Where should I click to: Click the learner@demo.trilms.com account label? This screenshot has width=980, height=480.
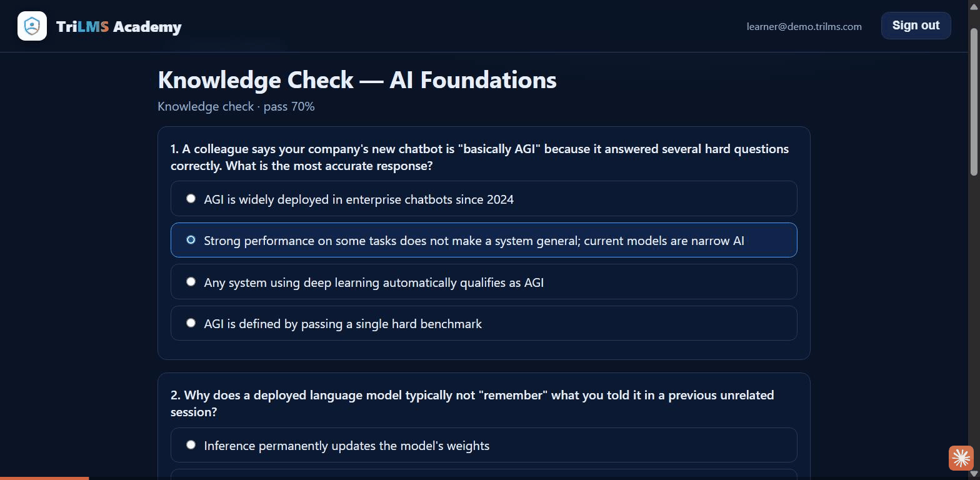tap(804, 26)
